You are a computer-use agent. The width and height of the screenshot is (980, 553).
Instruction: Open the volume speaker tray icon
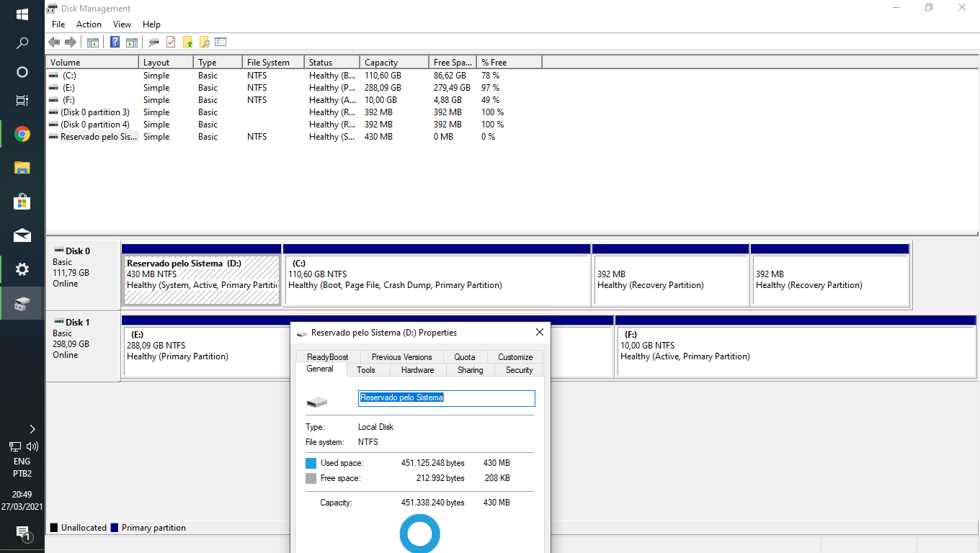(x=32, y=446)
